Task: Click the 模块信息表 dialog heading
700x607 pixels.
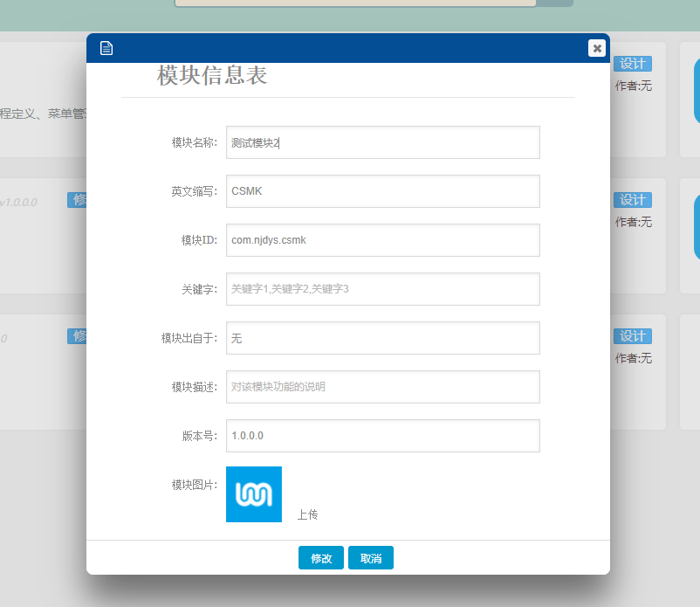Action: tap(212, 76)
